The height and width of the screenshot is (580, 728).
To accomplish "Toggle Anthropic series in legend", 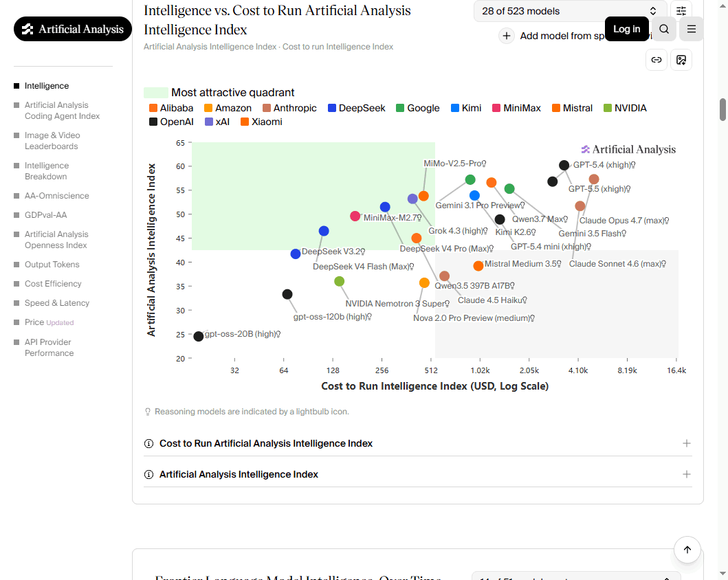I will coord(289,108).
